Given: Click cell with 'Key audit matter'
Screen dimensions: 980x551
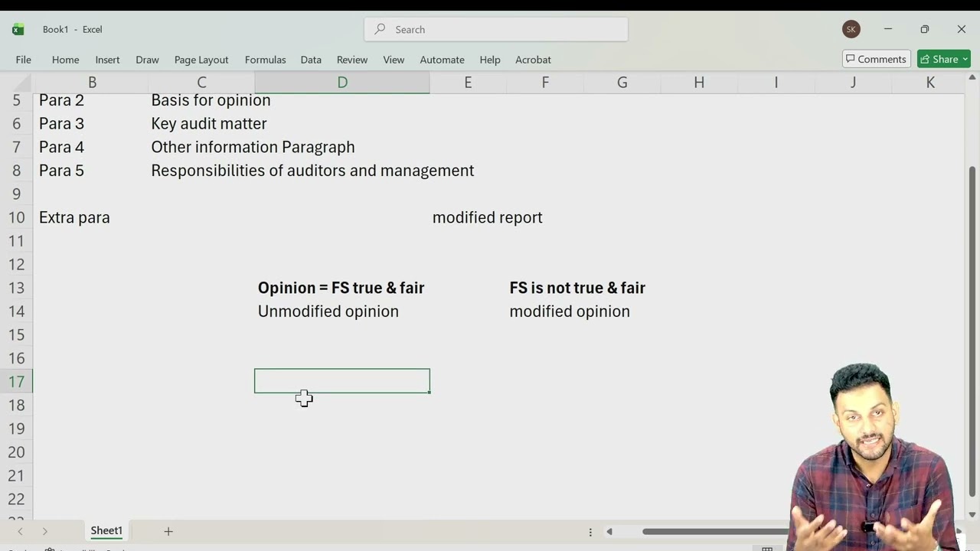Looking at the screenshot, I should point(202,123).
